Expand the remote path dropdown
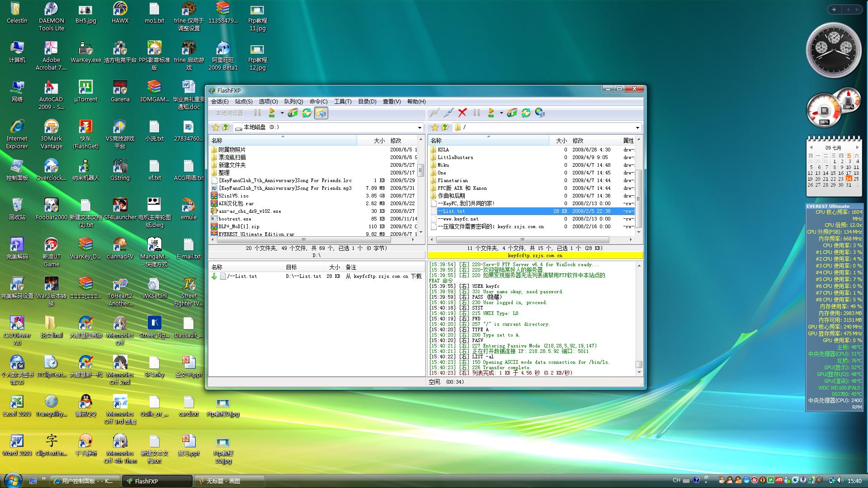Viewport: 868px width, 488px height. (637, 127)
